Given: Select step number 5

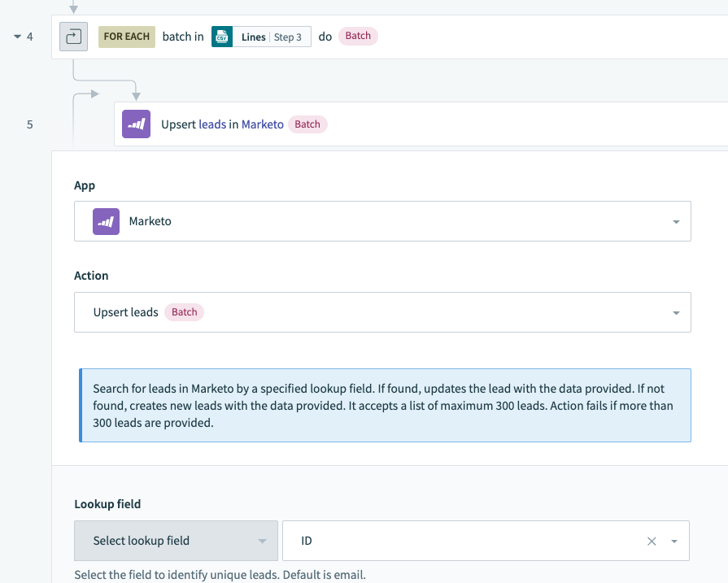Looking at the screenshot, I should click(x=30, y=124).
